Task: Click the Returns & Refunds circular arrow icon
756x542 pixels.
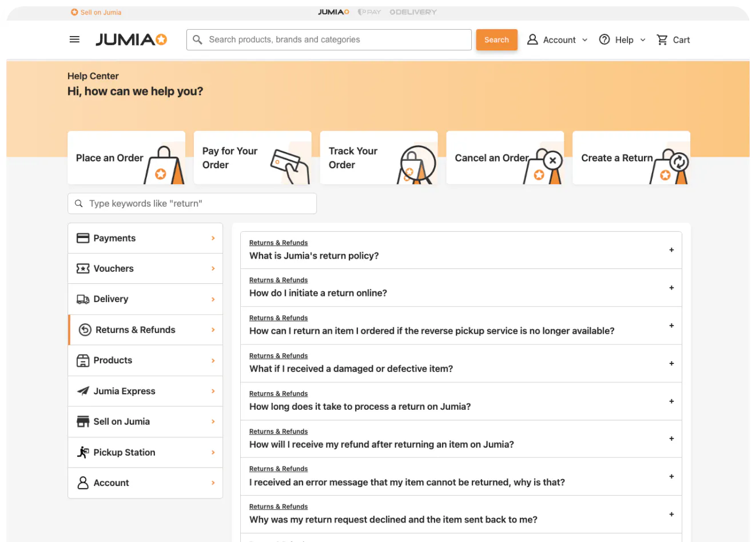Action: [x=85, y=330]
